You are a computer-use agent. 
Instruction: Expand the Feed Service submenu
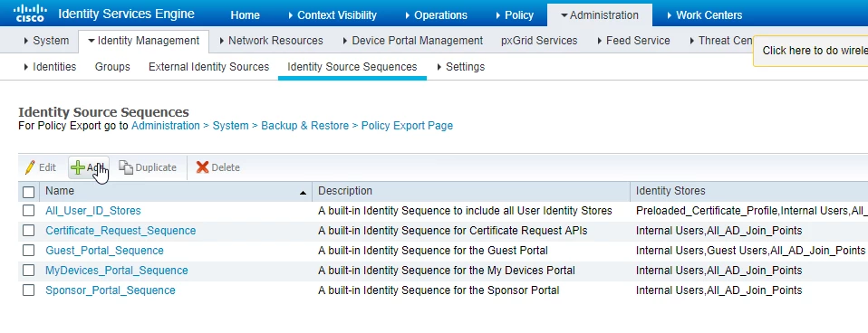pos(633,41)
